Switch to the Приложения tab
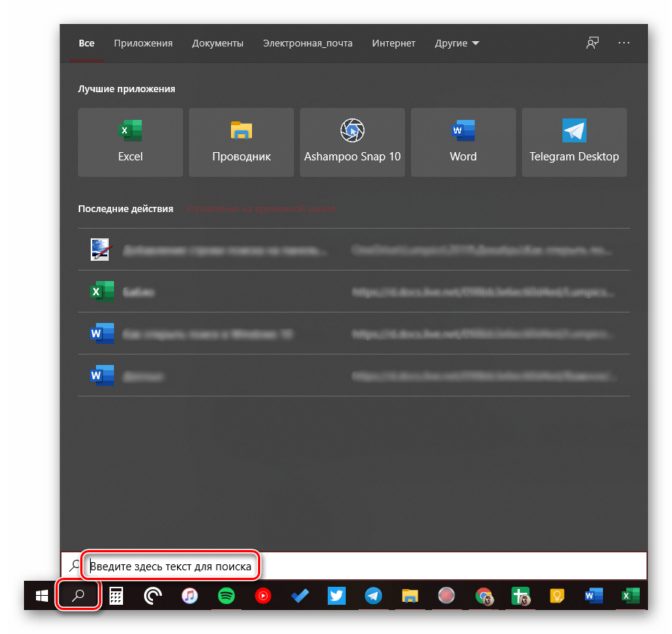The height and width of the screenshot is (634, 672). (143, 43)
